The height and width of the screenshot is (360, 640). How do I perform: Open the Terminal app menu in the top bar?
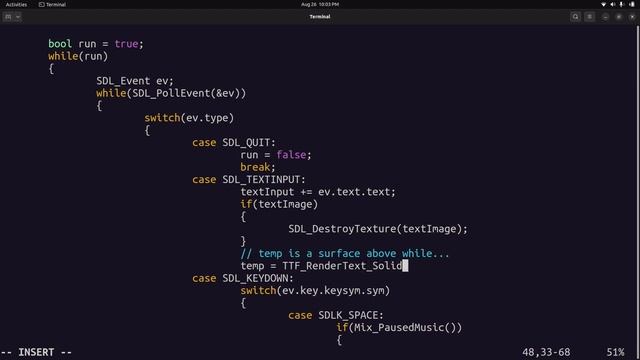[52, 4]
